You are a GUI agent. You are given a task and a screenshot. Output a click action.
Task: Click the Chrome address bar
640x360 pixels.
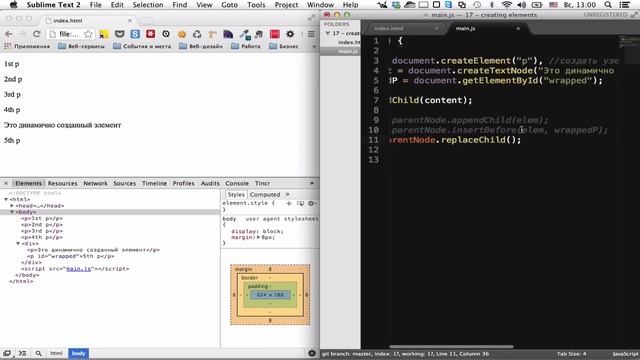[x=71, y=34]
